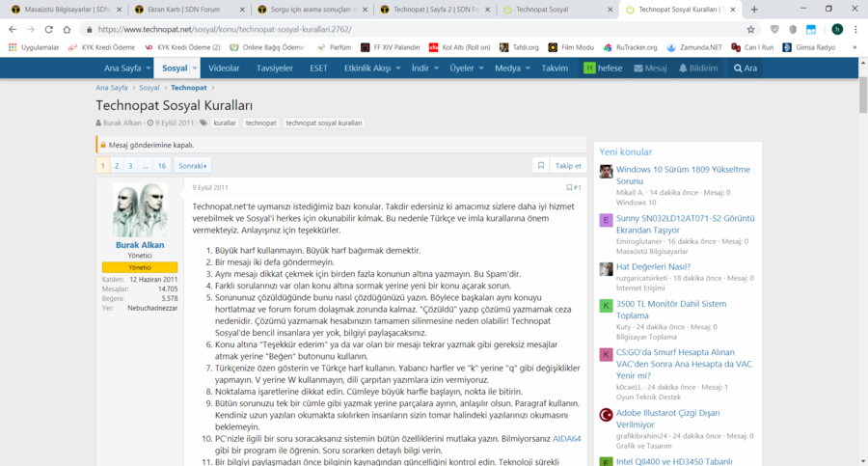This screenshot has height=466, width=868.
Task: Click the shield extension icon in toolbar
Action: pos(774,29)
